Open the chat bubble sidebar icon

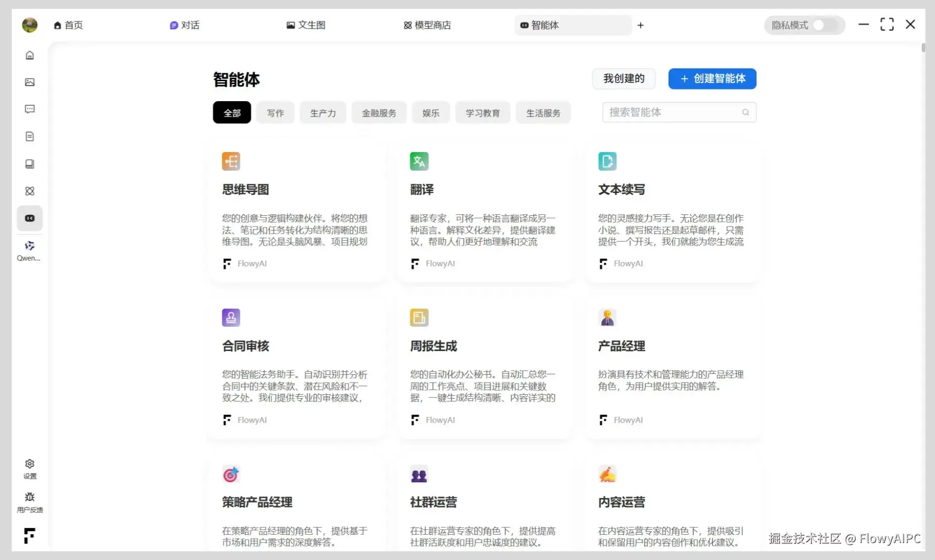(30, 109)
